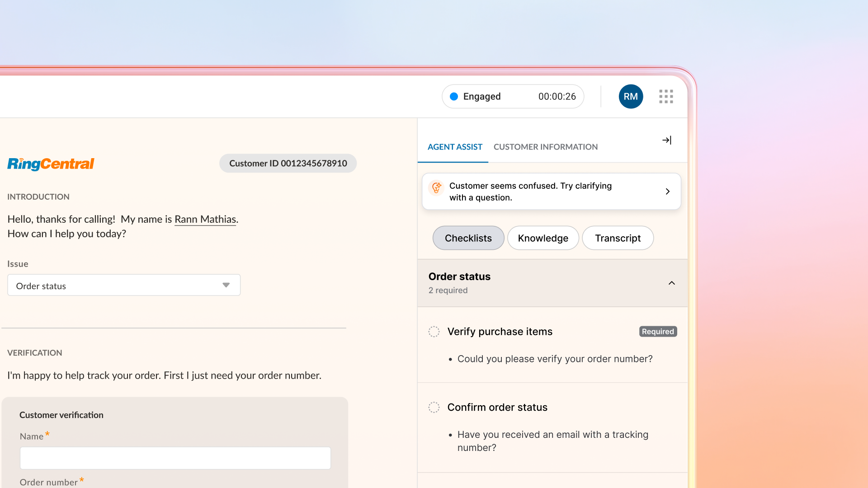Click the 'How can I help you today?' line
Viewport: 868px width, 488px height.
[x=67, y=234]
